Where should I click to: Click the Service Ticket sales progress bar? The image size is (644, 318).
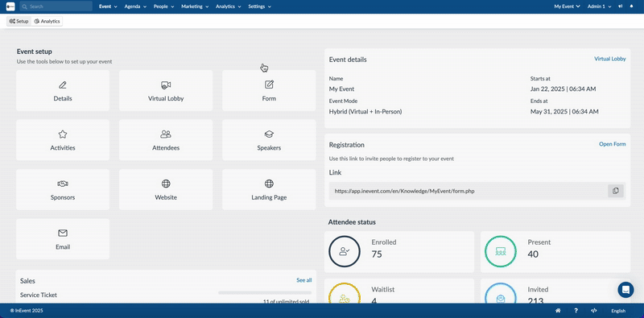tap(265, 293)
